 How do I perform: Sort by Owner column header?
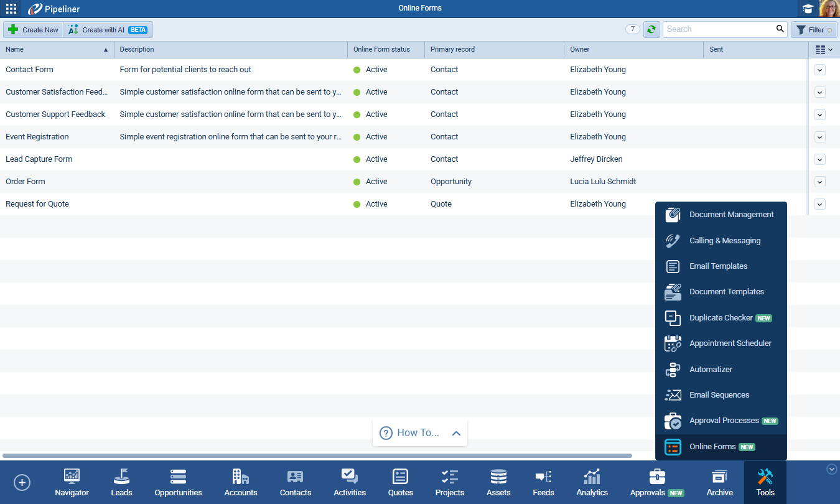pyautogui.click(x=634, y=50)
